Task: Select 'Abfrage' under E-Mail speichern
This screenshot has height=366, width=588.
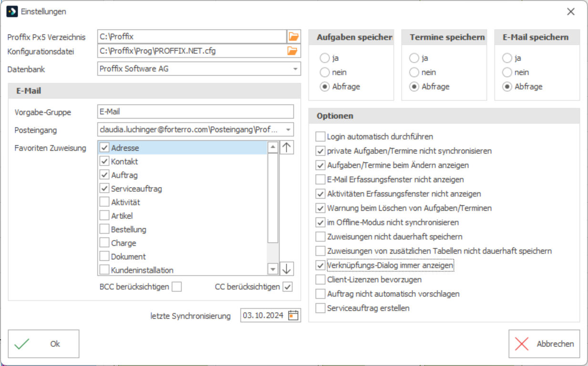Action: point(507,87)
